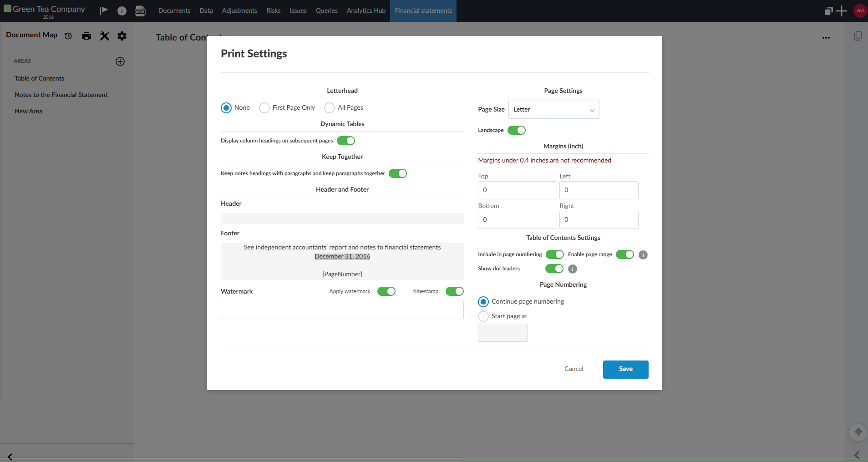Open the circular info icon near the flag
The image size is (868, 462).
pyautogui.click(x=122, y=11)
